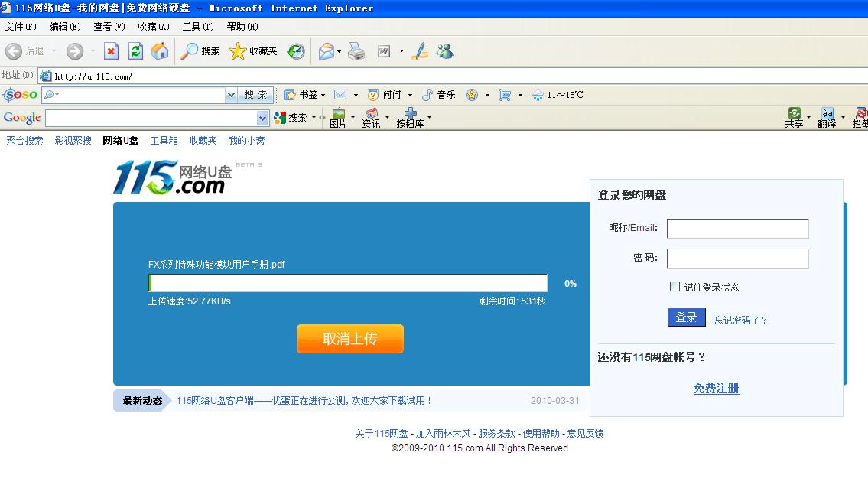The image size is (868, 485).
Task: Expand the Forward button history dropdown arrow
Action: tap(93, 51)
